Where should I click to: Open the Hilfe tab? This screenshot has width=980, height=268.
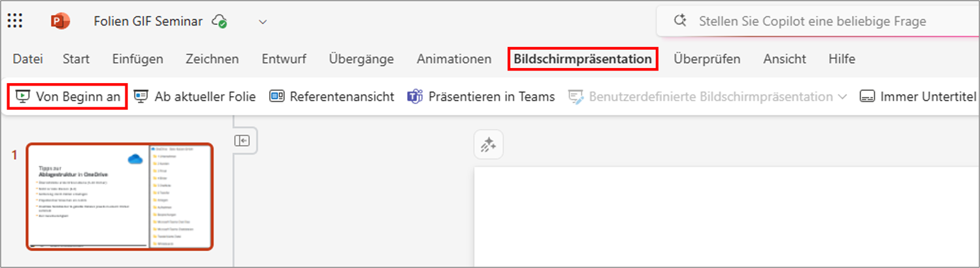point(841,59)
